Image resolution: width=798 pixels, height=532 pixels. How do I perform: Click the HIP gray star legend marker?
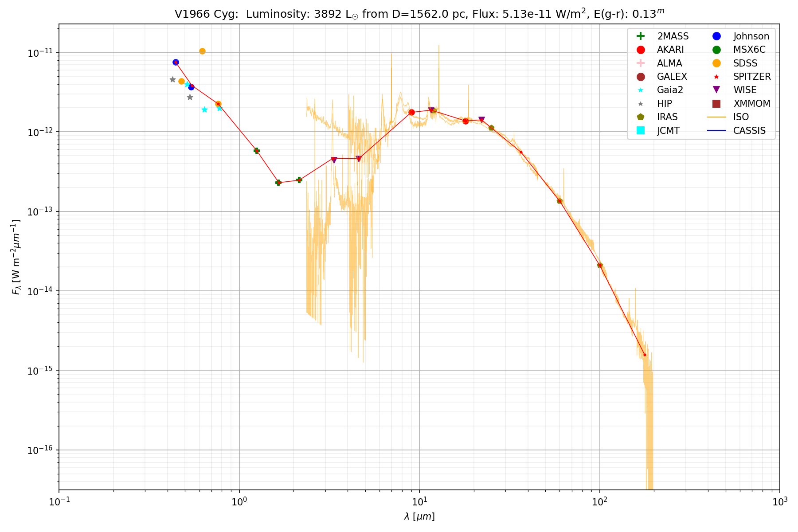640,104
